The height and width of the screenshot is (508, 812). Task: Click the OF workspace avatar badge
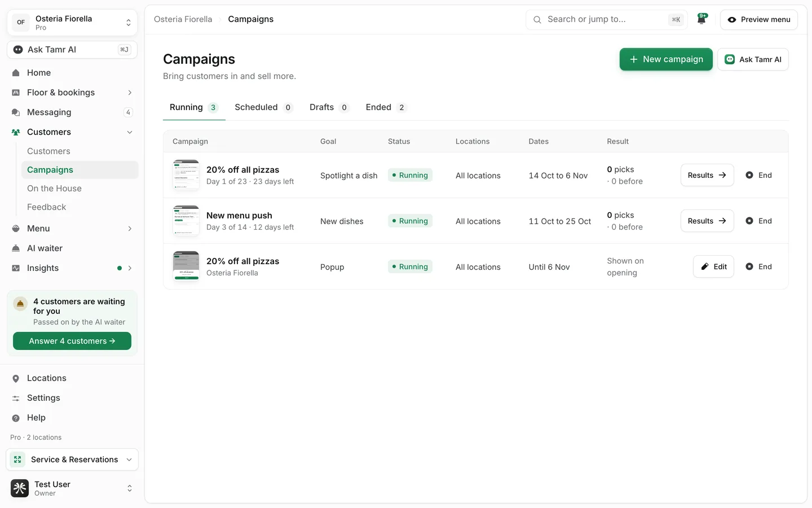[21, 23]
